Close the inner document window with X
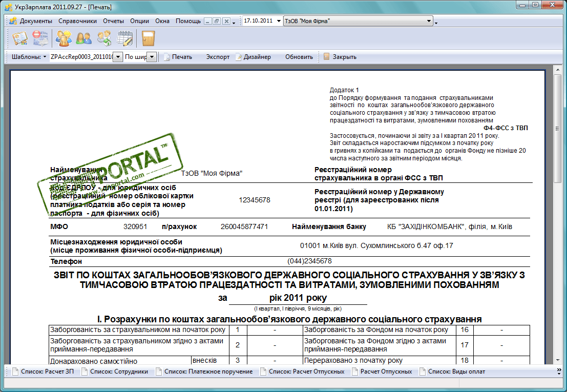Screen dimensions: 567x392 [x=226, y=22]
